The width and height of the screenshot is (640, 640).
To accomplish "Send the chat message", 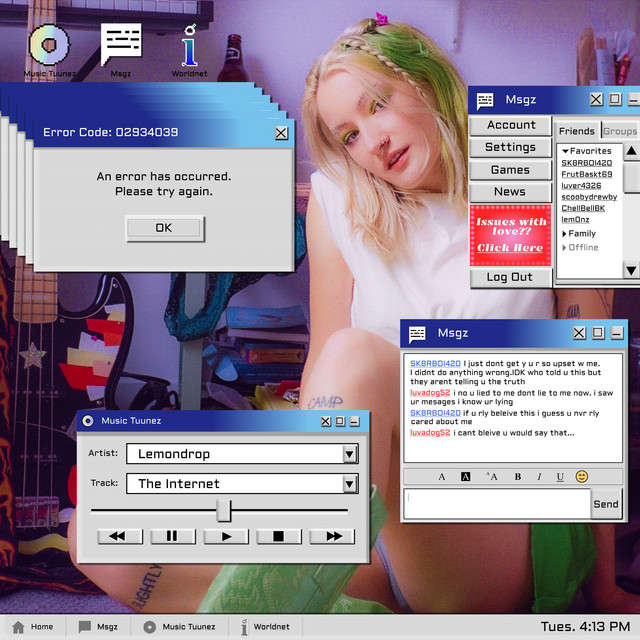I will [x=606, y=504].
